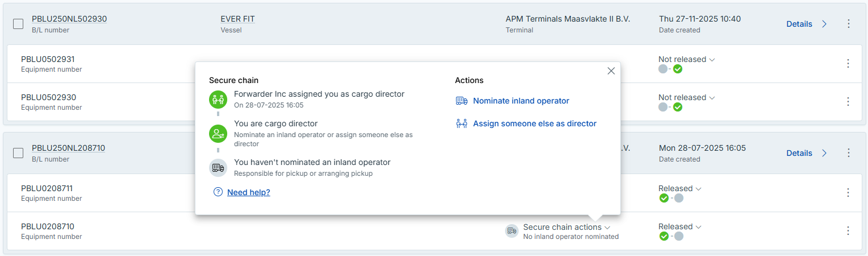
Task: Click the green check icon for PBLU0208711
Action: pyautogui.click(x=663, y=198)
